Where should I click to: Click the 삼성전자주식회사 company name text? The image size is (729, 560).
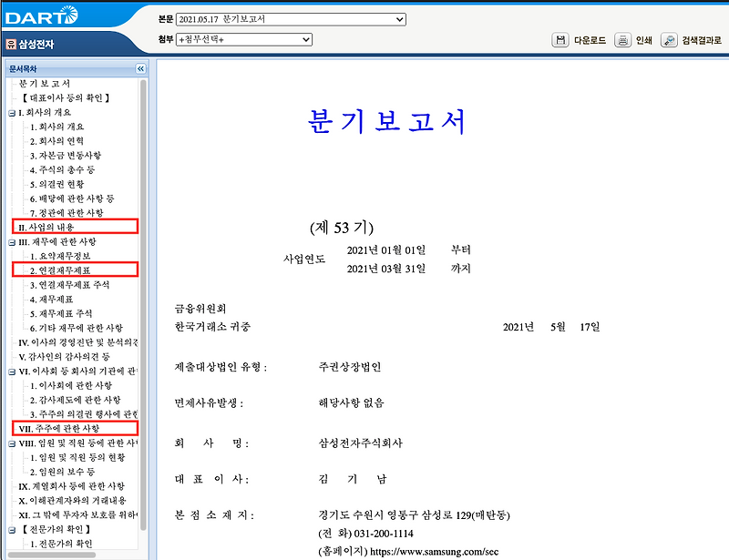(x=360, y=443)
